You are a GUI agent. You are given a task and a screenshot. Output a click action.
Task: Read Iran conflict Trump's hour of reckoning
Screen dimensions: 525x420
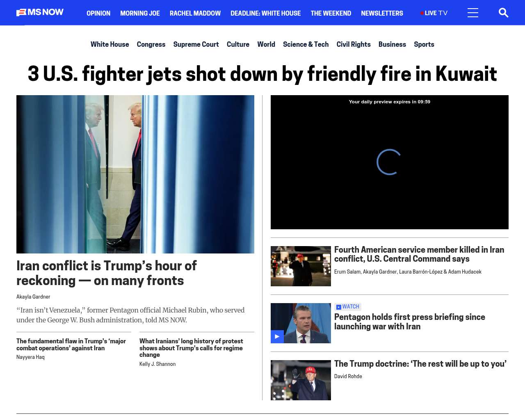107,273
